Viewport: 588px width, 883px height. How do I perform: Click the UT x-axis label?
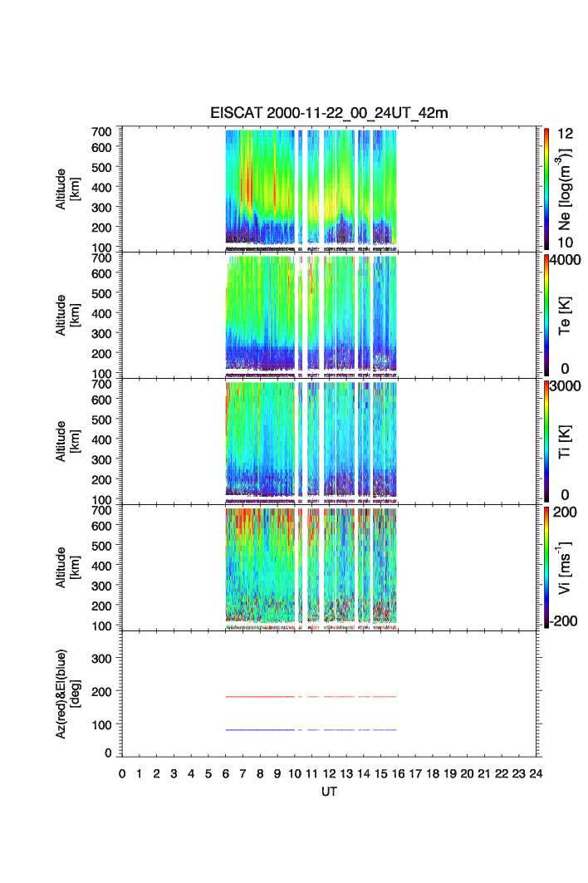329,792
